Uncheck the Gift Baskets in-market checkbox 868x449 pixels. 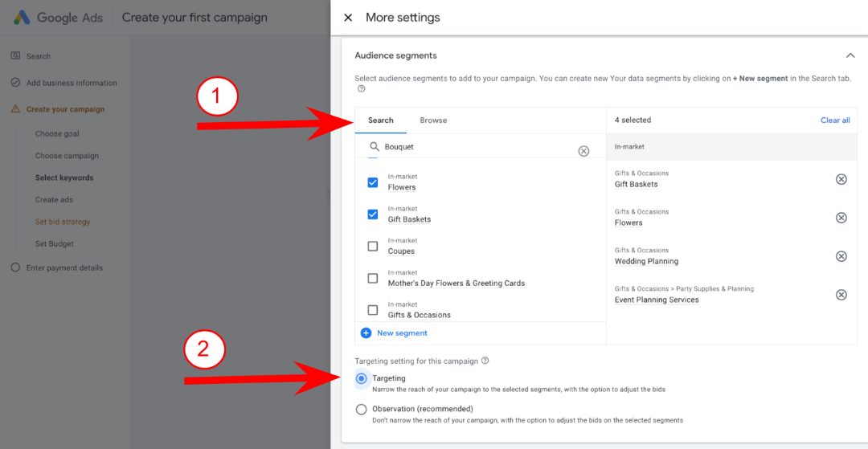373,214
